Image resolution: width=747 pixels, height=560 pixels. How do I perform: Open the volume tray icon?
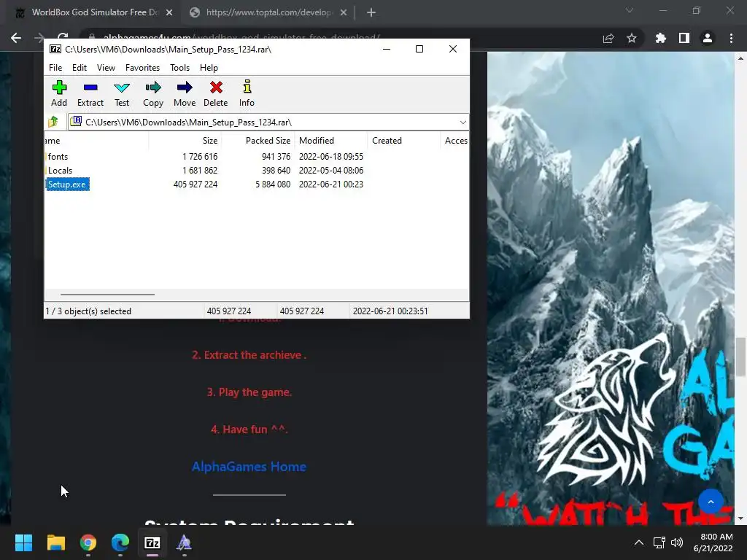pos(676,542)
